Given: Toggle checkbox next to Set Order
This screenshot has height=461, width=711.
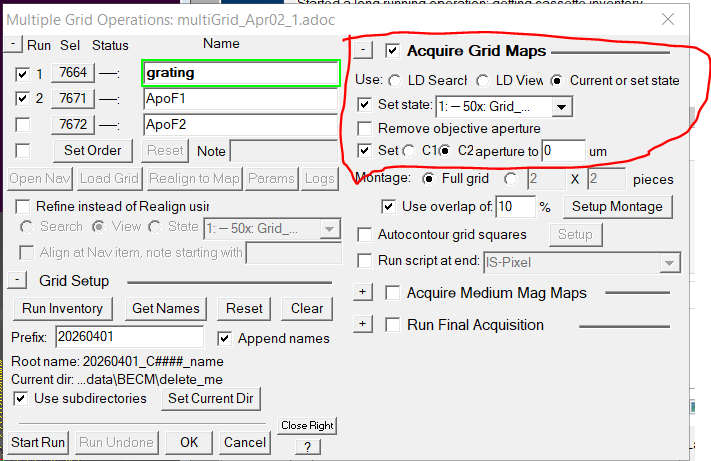Looking at the screenshot, I should tap(22, 151).
